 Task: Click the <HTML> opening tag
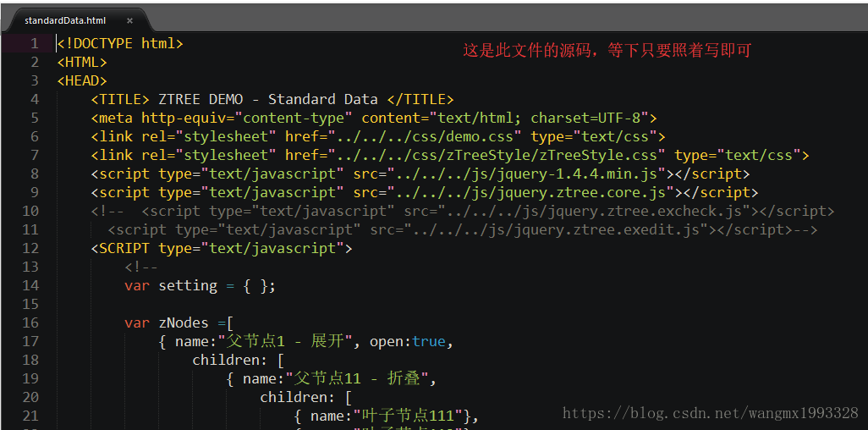coord(82,62)
